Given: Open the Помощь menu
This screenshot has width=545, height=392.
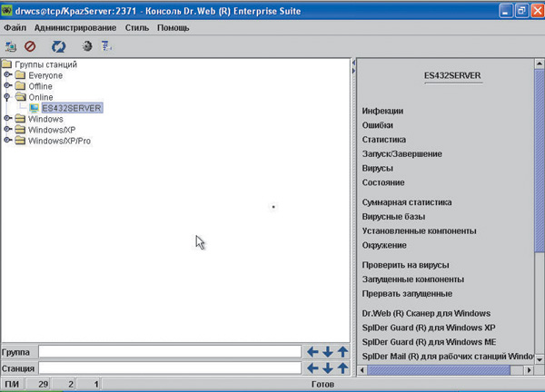Looking at the screenshot, I should [173, 28].
